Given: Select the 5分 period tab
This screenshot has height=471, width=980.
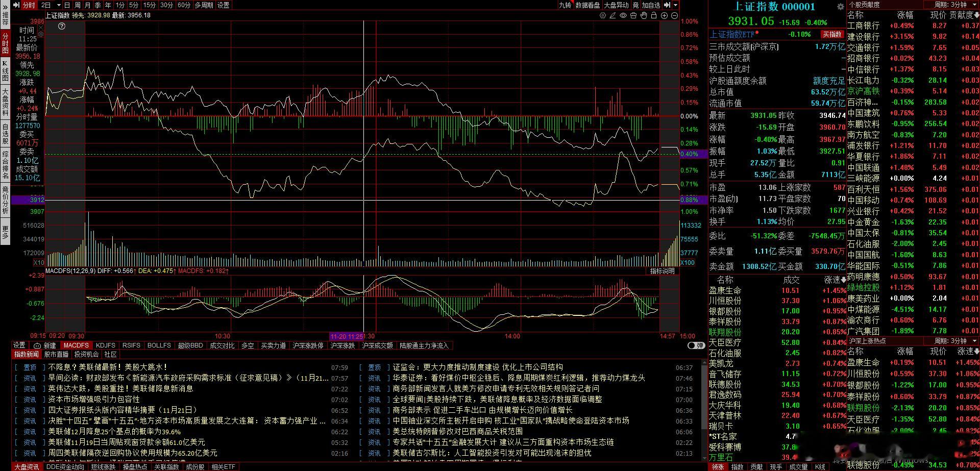Looking at the screenshot, I should point(134,5).
